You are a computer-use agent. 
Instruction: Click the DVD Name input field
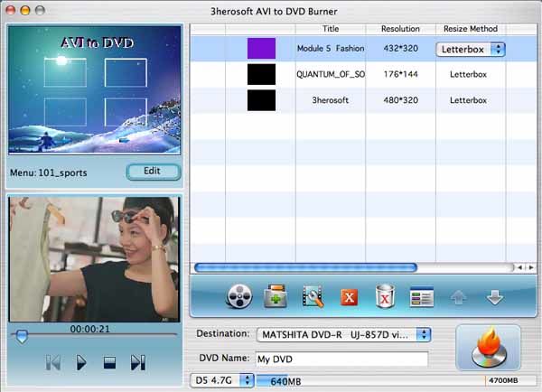pyautogui.click(x=341, y=359)
